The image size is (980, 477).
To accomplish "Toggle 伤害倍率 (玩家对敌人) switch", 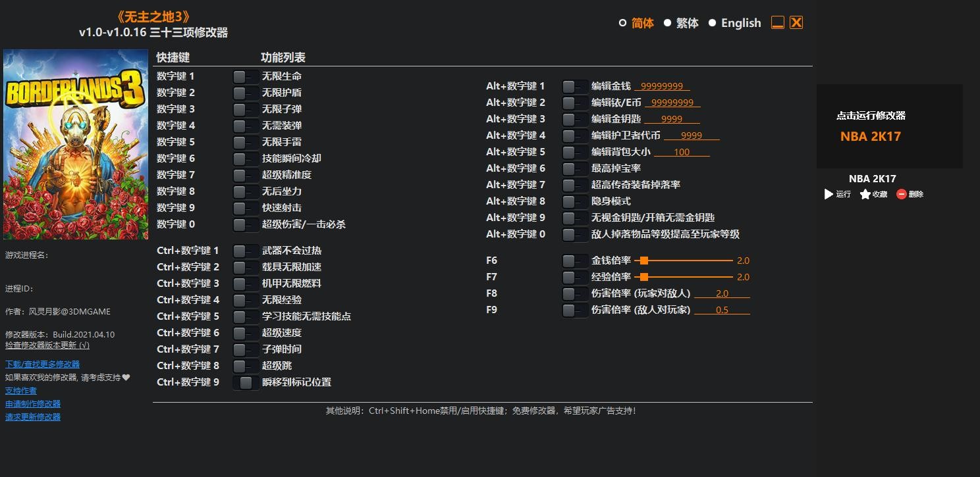I will [574, 293].
